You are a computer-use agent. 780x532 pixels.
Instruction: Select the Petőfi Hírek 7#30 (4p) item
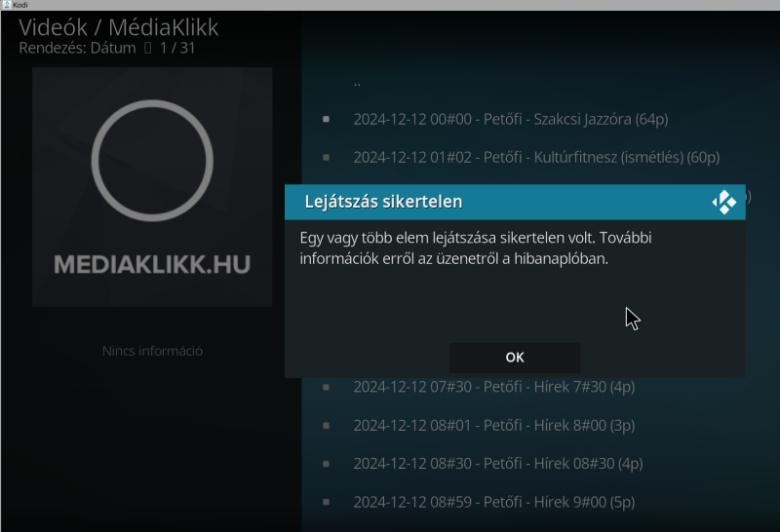[x=494, y=387]
